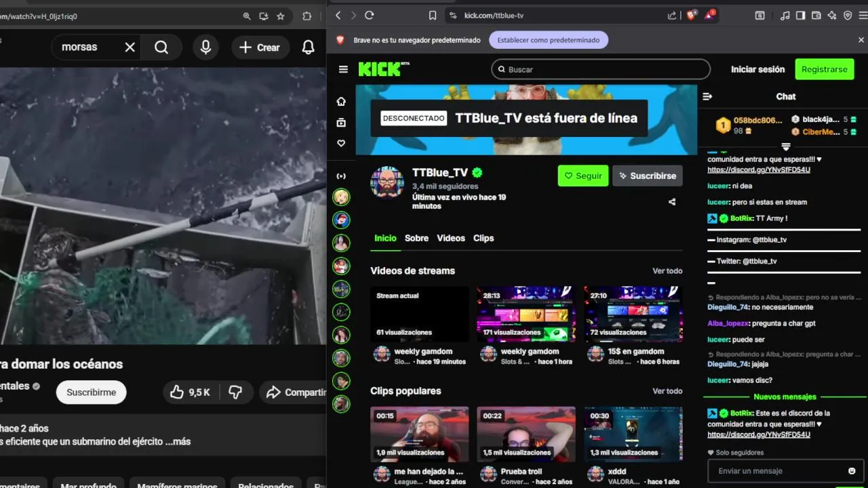
Task: Open the Stream actual video thumbnail
Action: point(420,314)
